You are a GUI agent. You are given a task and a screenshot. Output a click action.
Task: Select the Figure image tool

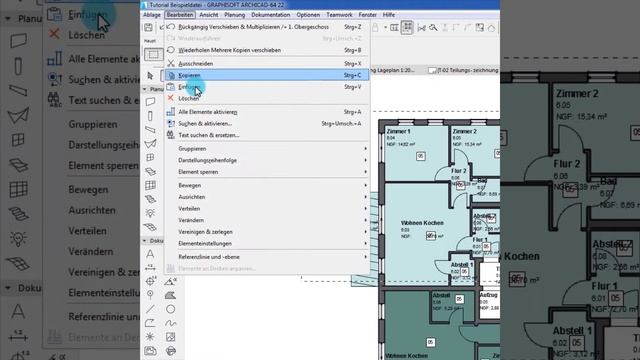pos(170,337)
